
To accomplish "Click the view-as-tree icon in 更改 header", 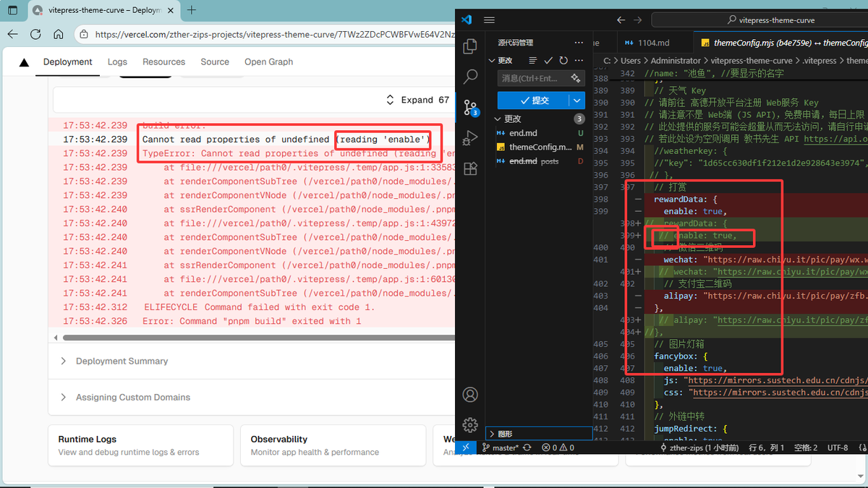I will 533,61.
